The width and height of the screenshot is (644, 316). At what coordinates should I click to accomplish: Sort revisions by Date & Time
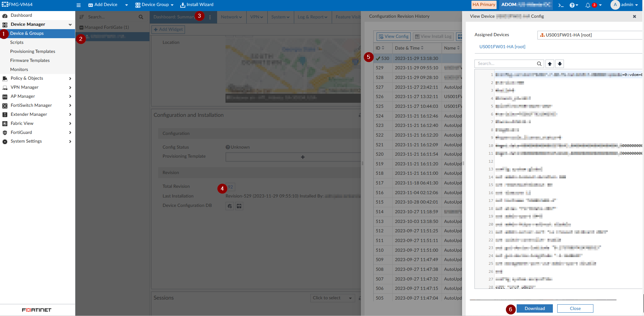click(x=409, y=48)
